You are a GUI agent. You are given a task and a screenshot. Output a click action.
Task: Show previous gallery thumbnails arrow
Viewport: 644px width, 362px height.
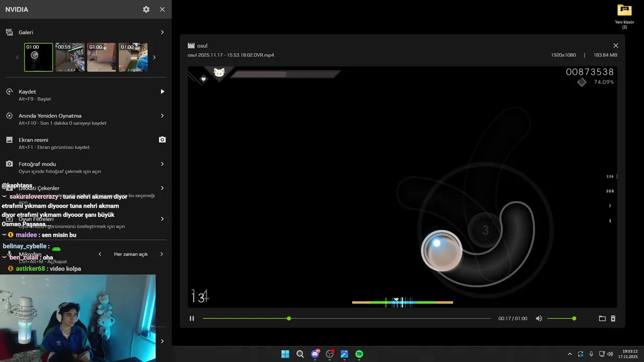17,57
